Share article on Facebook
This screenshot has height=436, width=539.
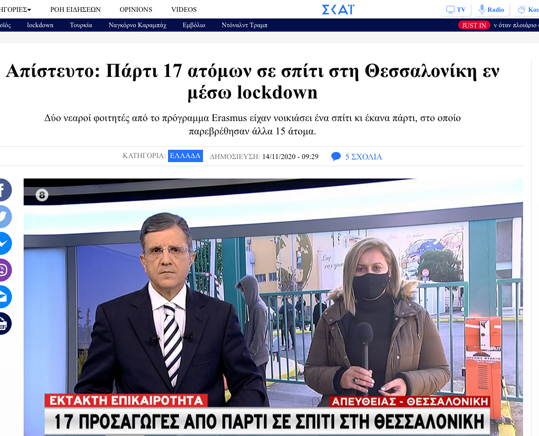pyautogui.click(x=4, y=189)
